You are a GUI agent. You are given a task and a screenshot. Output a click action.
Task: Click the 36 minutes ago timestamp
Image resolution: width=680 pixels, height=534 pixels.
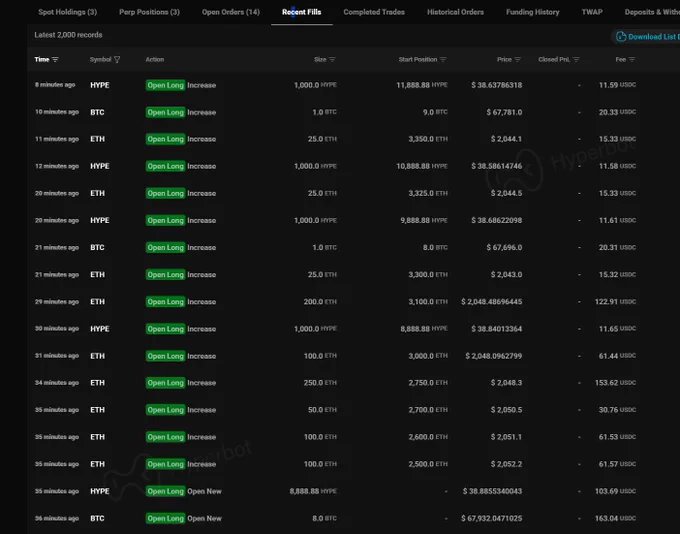pos(57,518)
